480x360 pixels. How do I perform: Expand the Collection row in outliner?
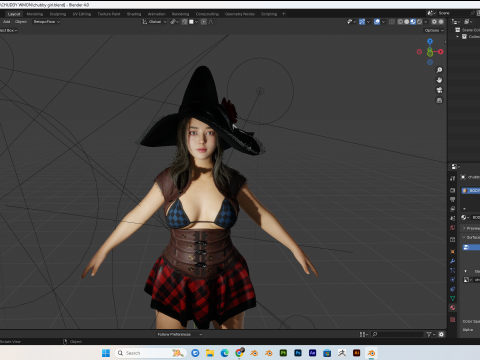pos(458,36)
